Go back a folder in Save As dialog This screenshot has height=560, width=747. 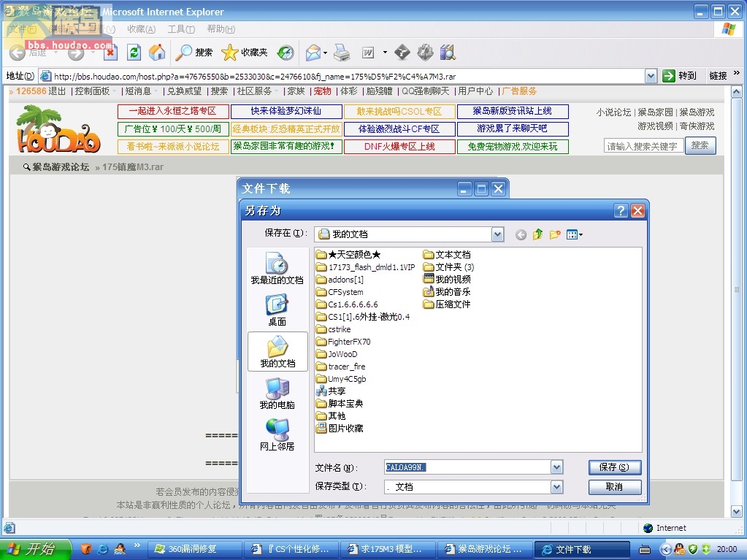(x=521, y=234)
